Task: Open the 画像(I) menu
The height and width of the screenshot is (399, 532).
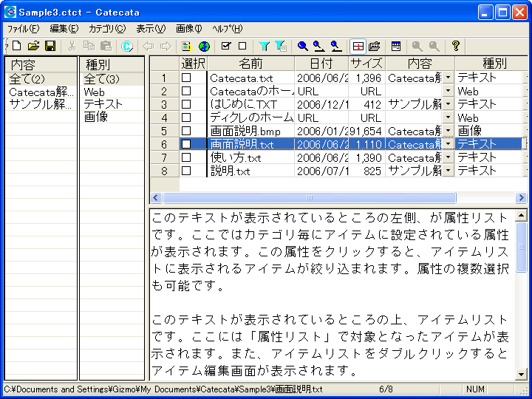Action: point(189,29)
